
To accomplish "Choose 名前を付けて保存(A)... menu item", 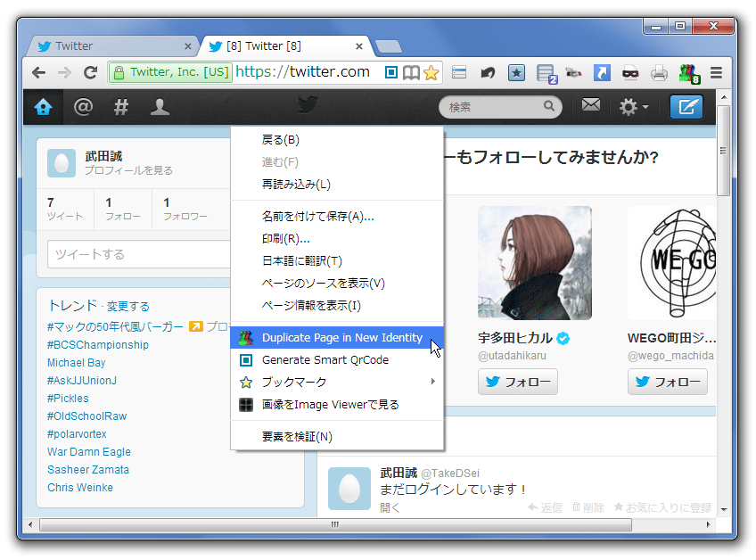I will [x=337, y=216].
